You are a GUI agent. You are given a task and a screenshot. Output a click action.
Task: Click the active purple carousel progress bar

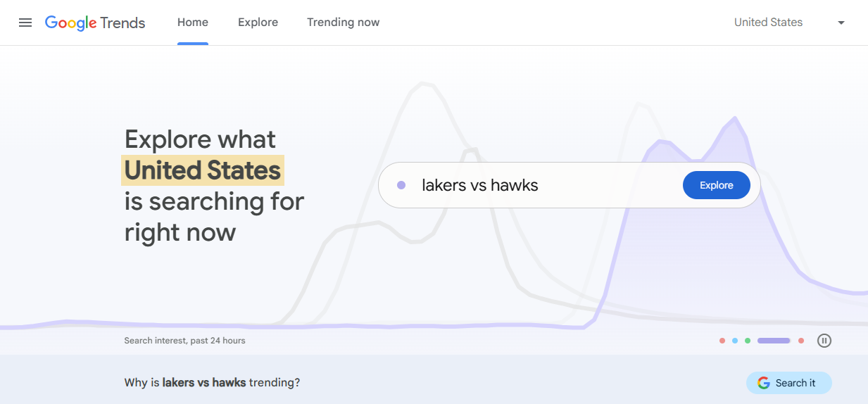click(x=774, y=341)
